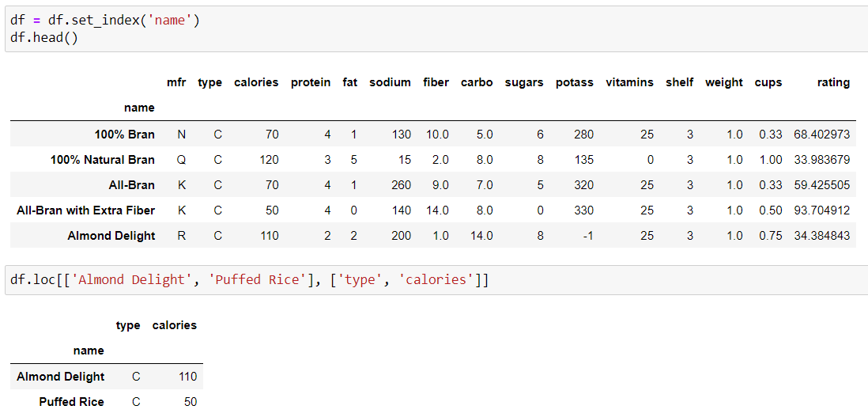Click the mfr value 'R'
Image resolution: width=868 pixels, height=417 pixels.
182,236
